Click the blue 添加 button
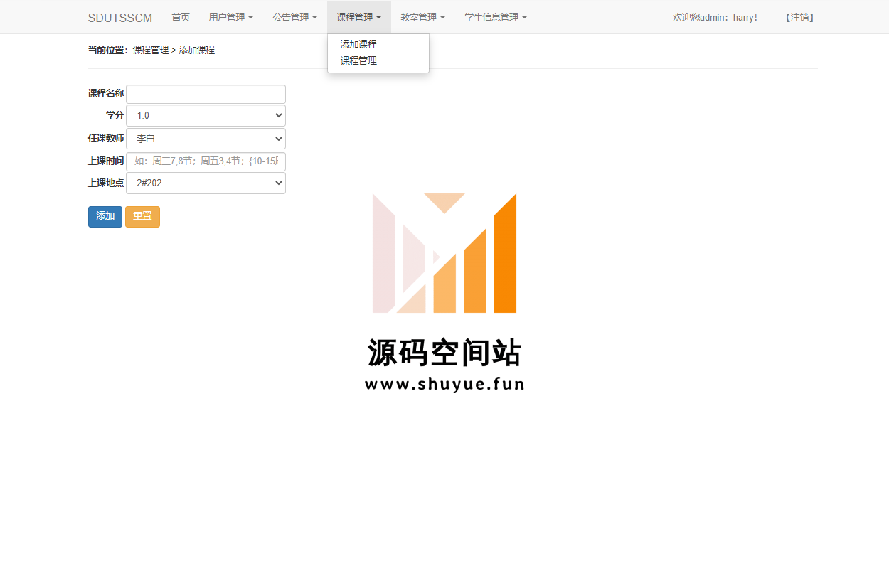889x588 pixels. pyautogui.click(x=105, y=216)
